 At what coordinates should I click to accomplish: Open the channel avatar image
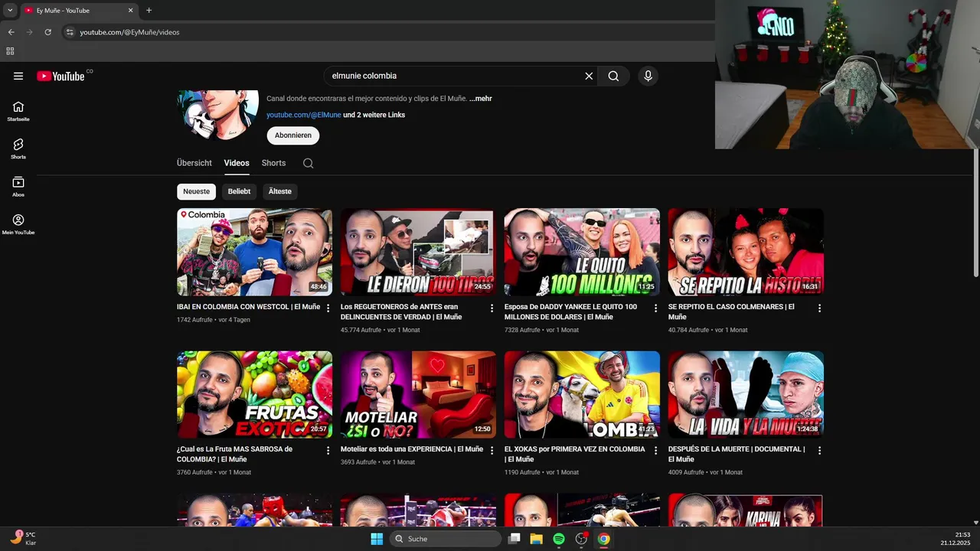coord(218,115)
